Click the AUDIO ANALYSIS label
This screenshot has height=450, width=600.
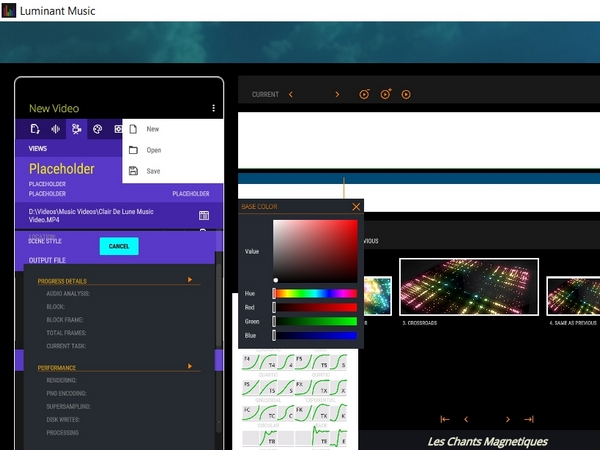pyautogui.click(x=68, y=293)
